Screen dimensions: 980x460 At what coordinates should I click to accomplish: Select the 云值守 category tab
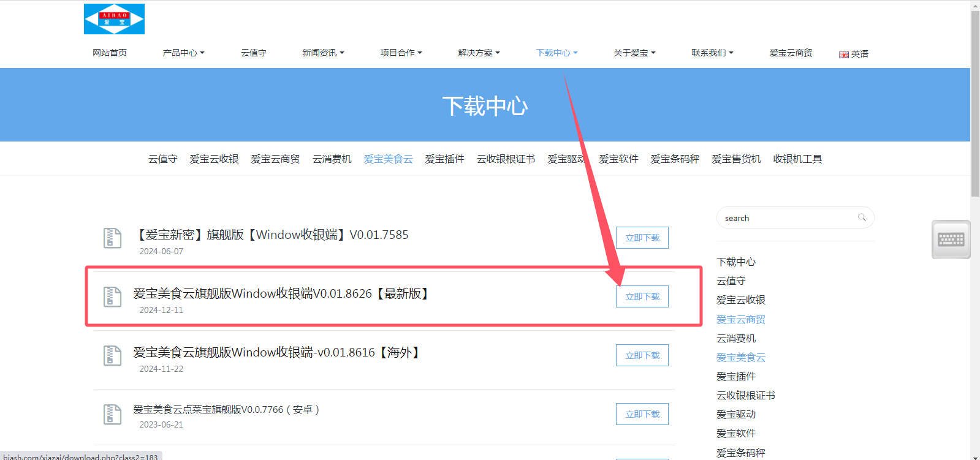click(162, 159)
